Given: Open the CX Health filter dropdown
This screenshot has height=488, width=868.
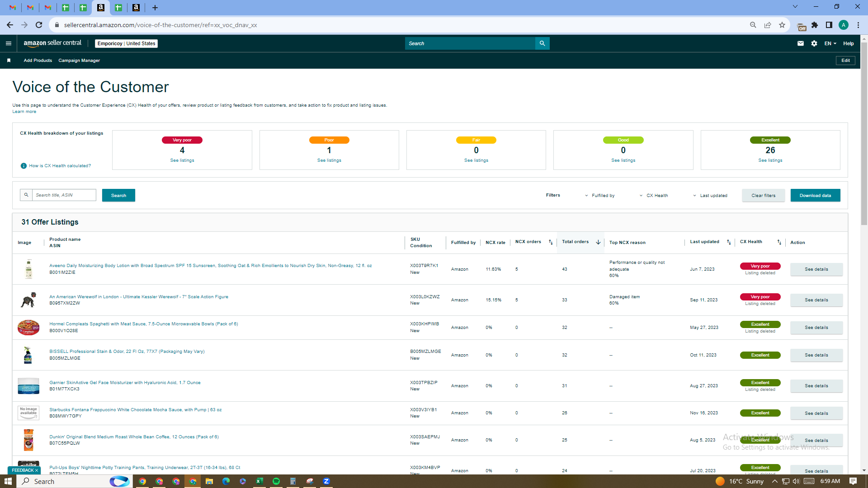Looking at the screenshot, I should tap(654, 196).
